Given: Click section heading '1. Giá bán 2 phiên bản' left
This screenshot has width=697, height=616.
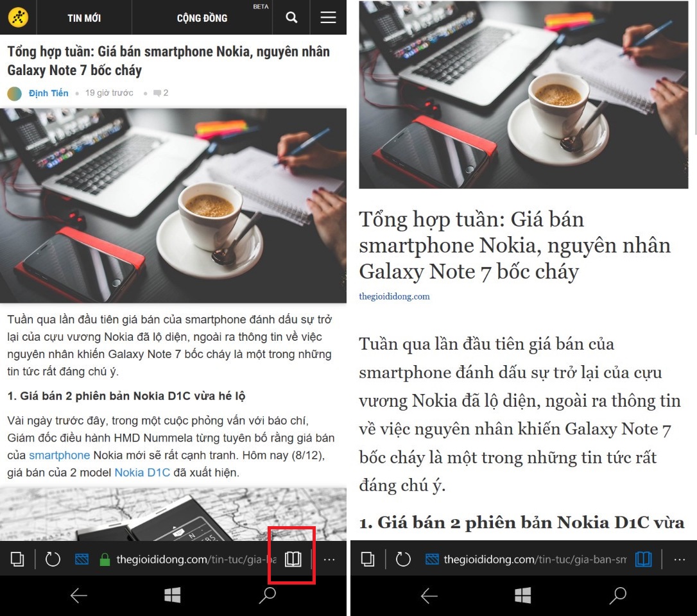Looking at the screenshot, I should (x=126, y=396).
